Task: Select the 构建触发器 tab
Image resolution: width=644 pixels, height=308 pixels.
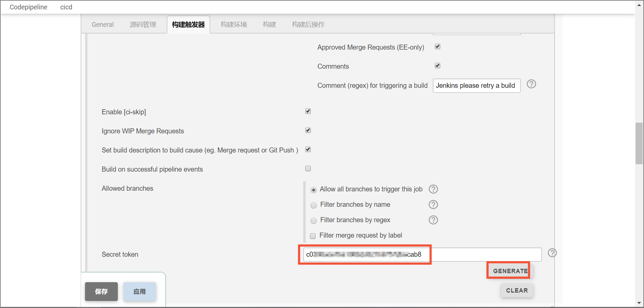Action: pyautogui.click(x=188, y=24)
